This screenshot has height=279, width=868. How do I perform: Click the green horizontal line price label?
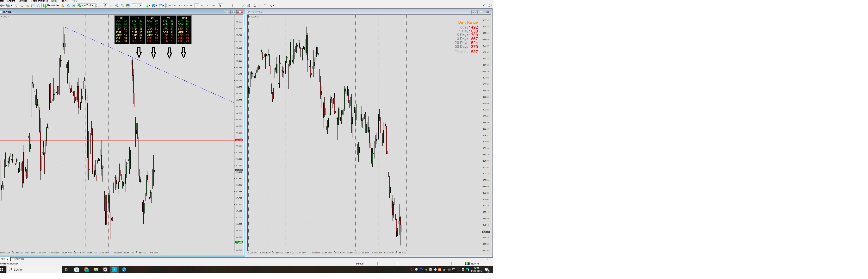click(x=238, y=242)
